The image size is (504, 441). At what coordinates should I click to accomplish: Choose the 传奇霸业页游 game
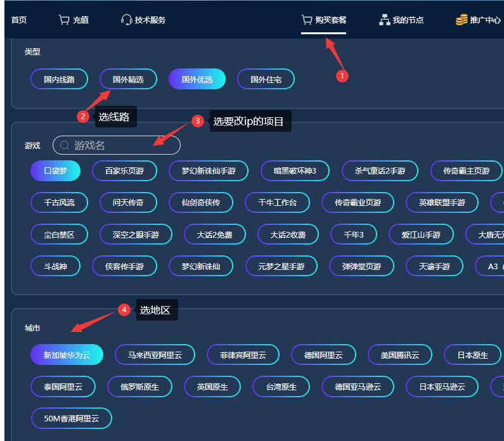coord(358,202)
